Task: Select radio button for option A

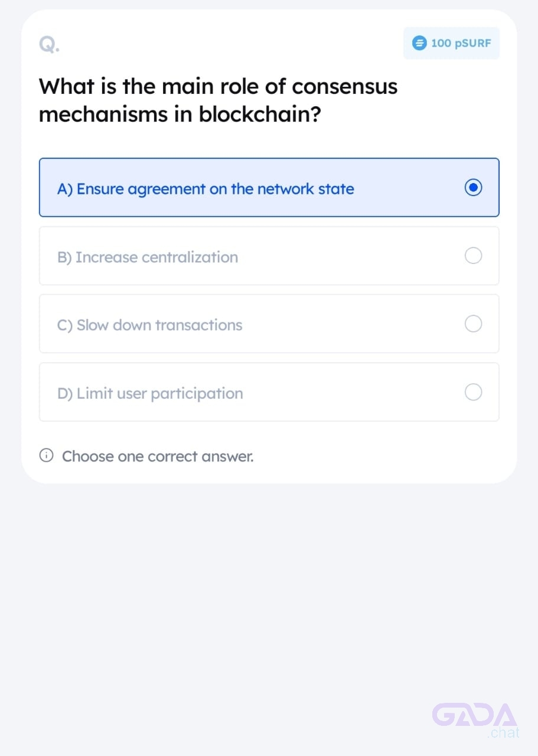Action: tap(474, 188)
